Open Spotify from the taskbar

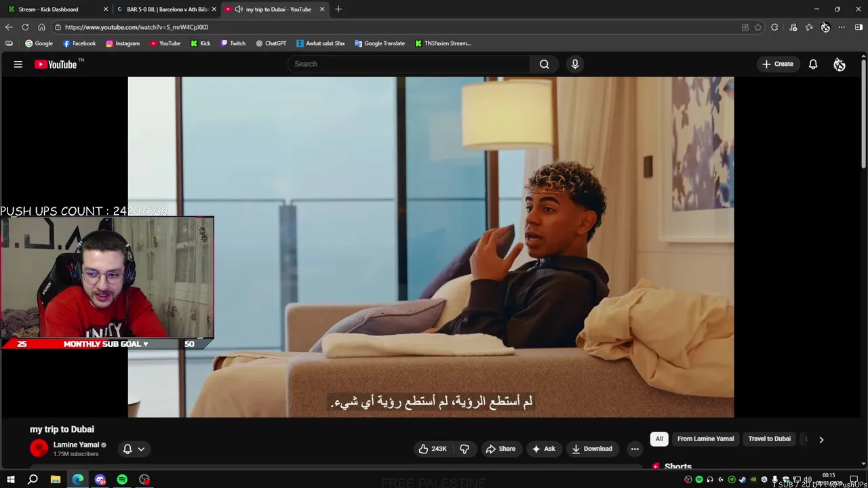click(x=122, y=479)
